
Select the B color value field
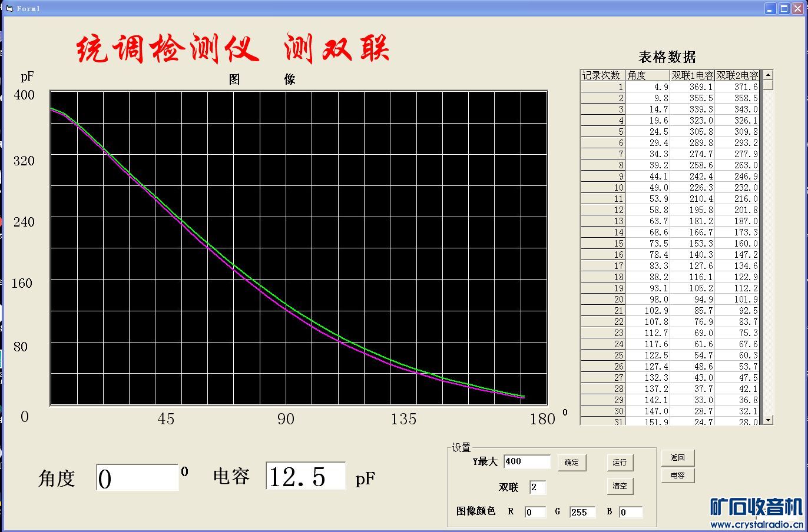(x=630, y=512)
